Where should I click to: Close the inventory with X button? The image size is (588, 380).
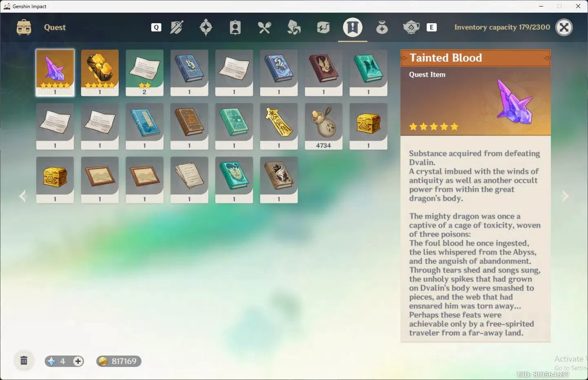[564, 27]
